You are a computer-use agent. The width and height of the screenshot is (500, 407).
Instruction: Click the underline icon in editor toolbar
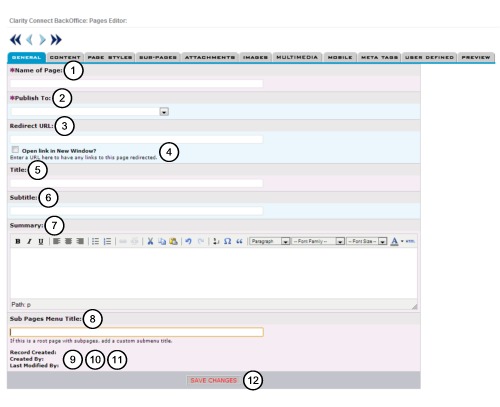pyautogui.click(x=41, y=241)
